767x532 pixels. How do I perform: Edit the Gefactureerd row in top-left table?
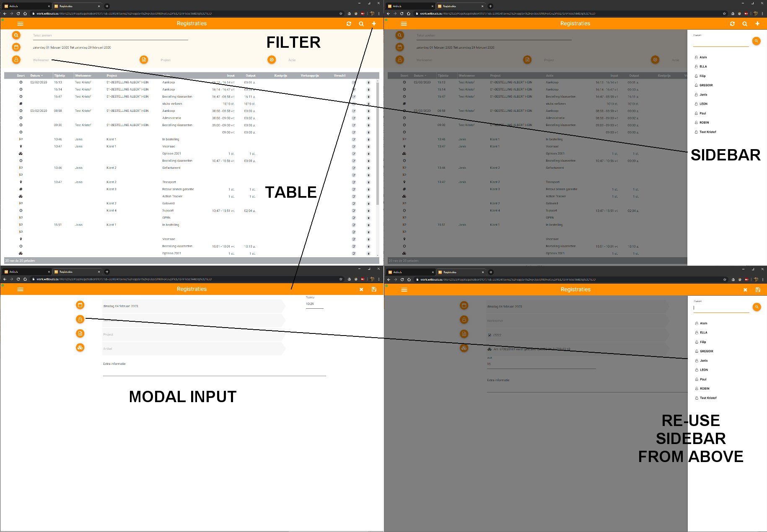[x=354, y=168]
